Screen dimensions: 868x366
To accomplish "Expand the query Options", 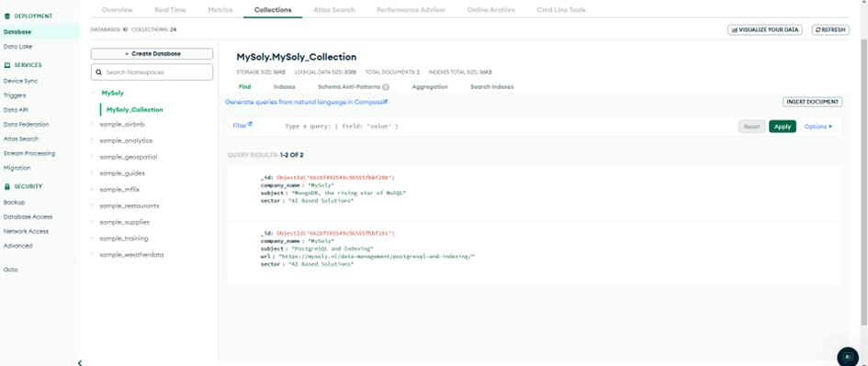I will point(818,127).
